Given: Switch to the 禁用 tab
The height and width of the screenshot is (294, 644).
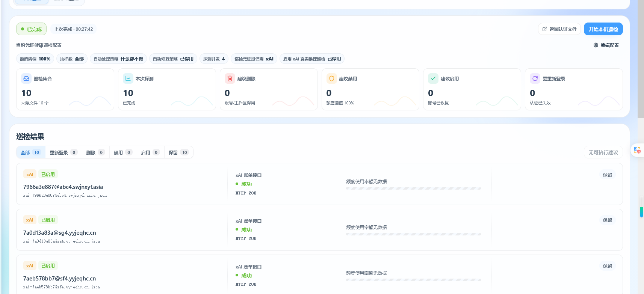Looking at the screenshot, I should (123, 152).
